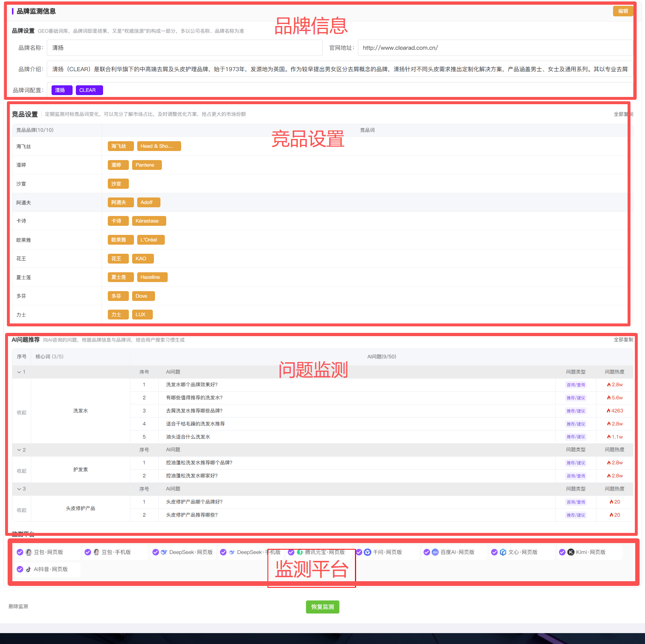
Task: Click the Kimi black K logo
Action: tap(571, 552)
